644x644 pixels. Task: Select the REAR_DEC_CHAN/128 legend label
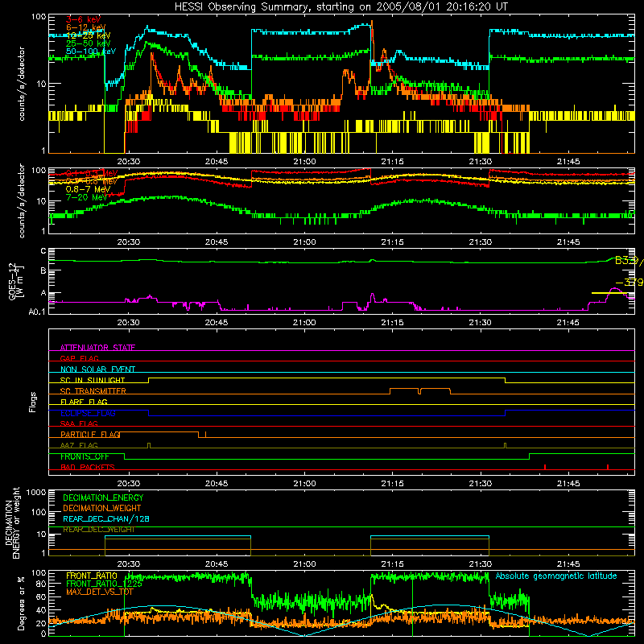pyautogui.click(x=106, y=519)
